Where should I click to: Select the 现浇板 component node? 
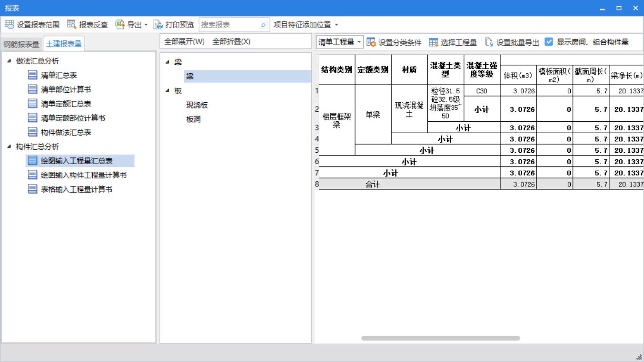(x=197, y=105)
